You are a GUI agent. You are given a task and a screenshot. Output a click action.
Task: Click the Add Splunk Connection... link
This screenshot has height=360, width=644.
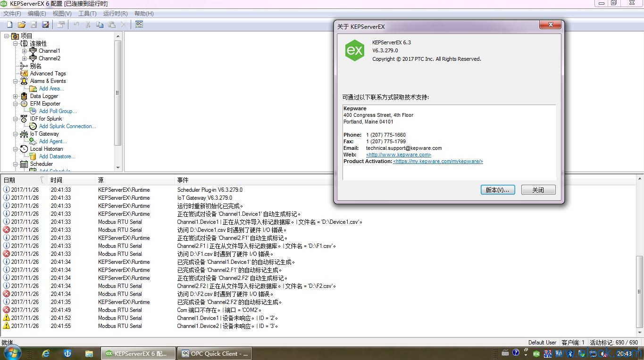click(x=67, y=126)
